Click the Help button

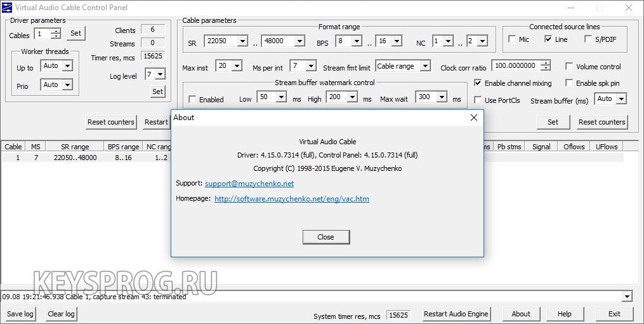564,314
